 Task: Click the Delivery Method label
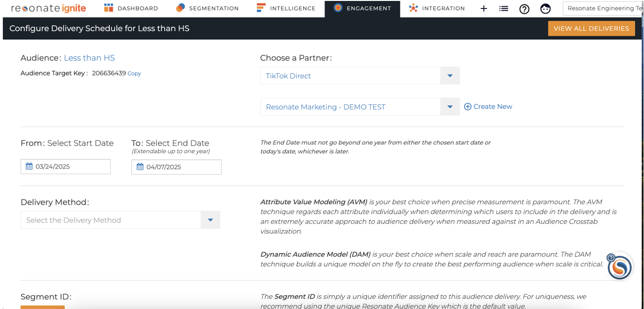tap(55, 202)
